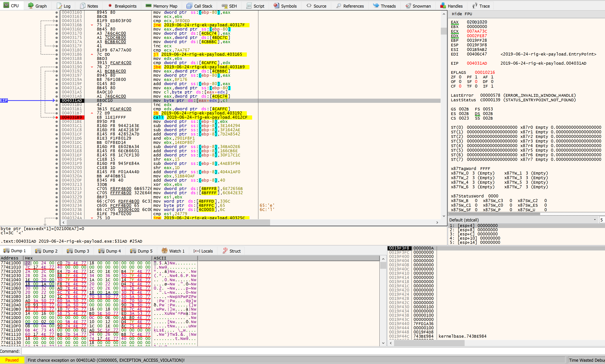Open the SEH tab icon
The image size is (605, 364).
tap(224, 6)
